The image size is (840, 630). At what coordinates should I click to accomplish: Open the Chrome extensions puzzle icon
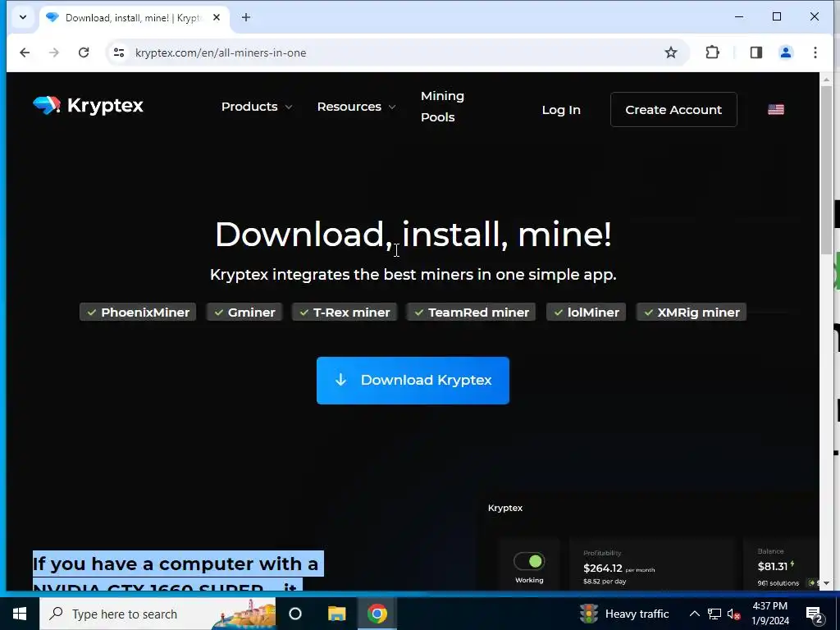click(713, 52)
